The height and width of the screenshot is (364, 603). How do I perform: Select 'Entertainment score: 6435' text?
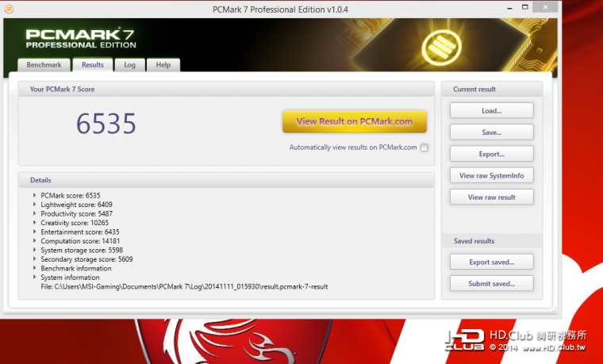80,232
